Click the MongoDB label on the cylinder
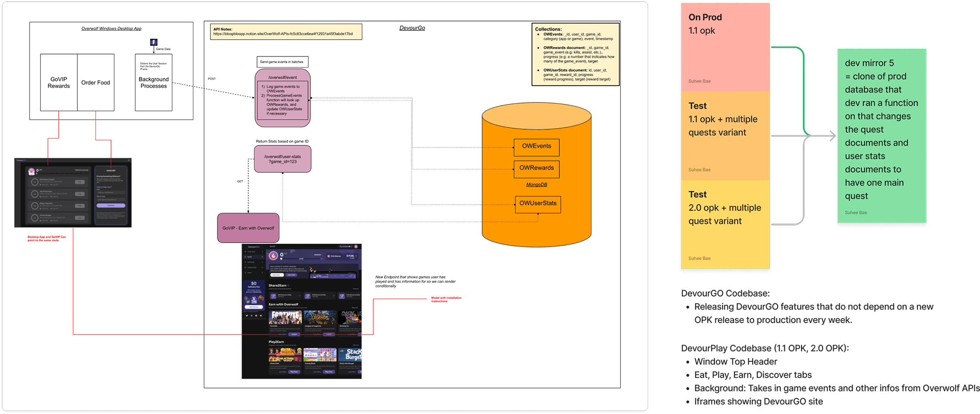 [536, 185]
